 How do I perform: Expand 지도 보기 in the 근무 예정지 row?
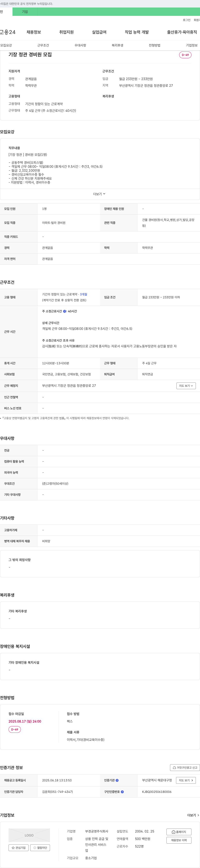point(186,386)
